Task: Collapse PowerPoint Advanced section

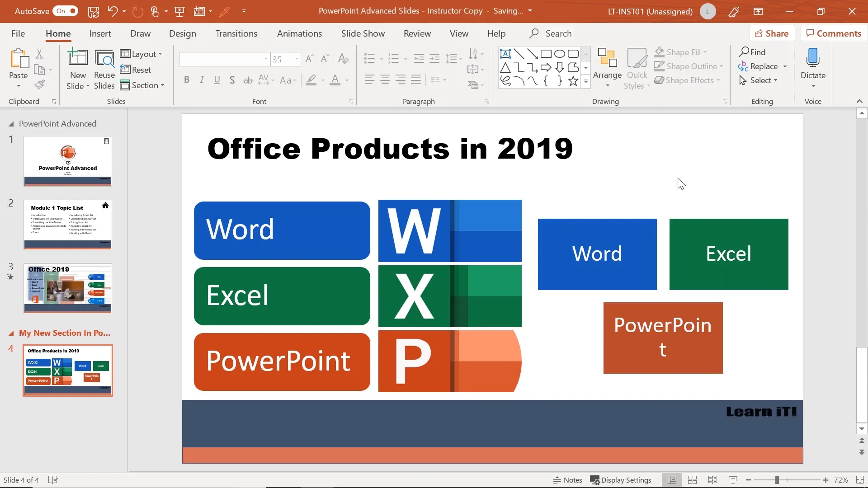Action: [11, 124]
